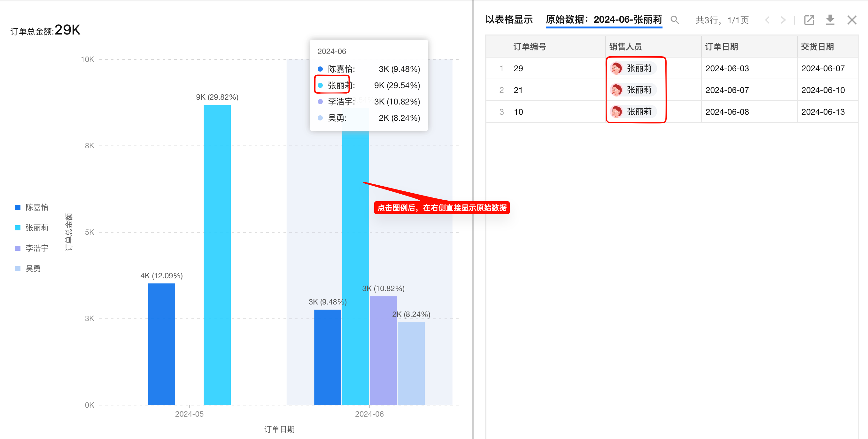868x439 pixels.
Task: Click the 2024-05 张丽莉 bar
Action: (217, 254)
